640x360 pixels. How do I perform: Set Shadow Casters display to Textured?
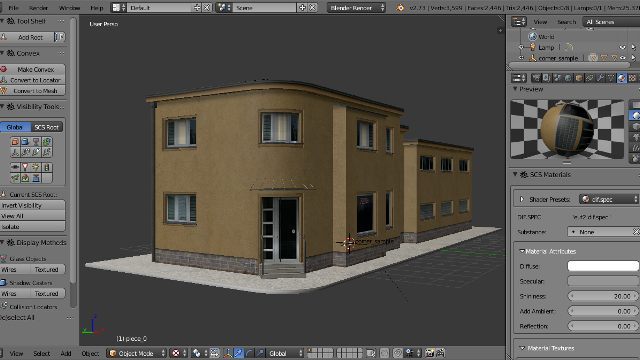(46, 293)
